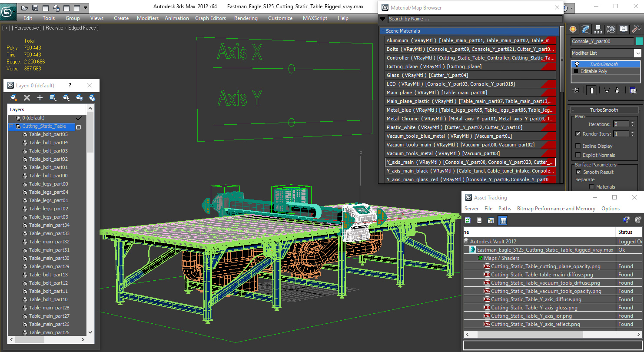Click Axis Y slider circle in viewport
Screen dimensions: 644x352
(x=291, y=122)
